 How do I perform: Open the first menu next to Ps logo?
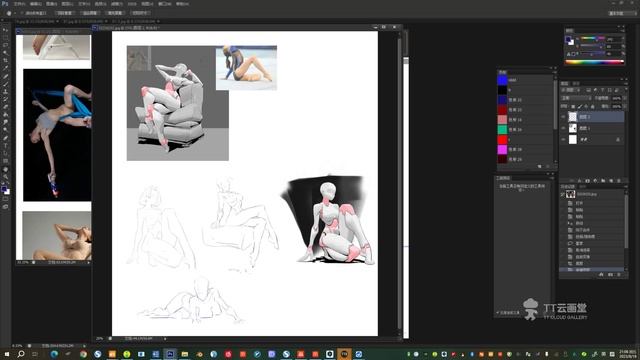pyautogui.click(x=19, y=4)
